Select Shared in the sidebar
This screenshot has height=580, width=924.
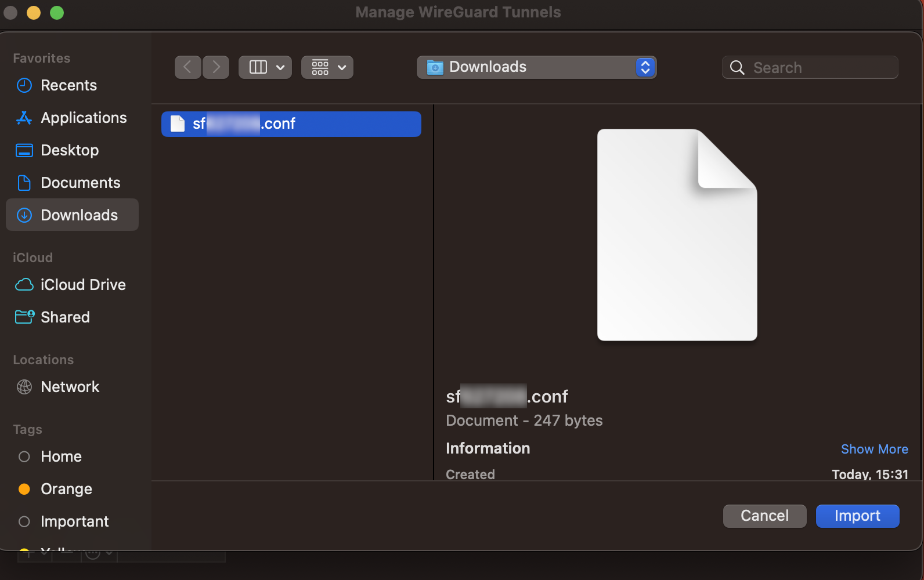[72, 317]
